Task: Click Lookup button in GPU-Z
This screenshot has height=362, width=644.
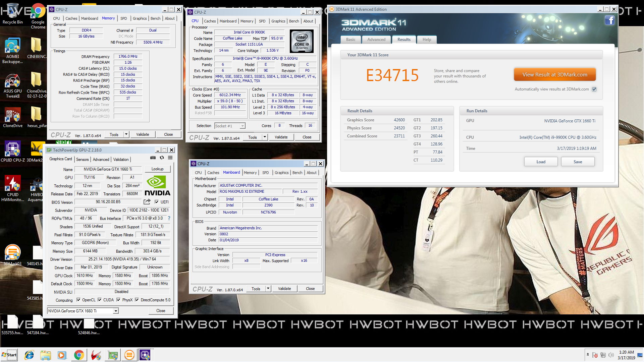Action: click(x=158, y=169)
